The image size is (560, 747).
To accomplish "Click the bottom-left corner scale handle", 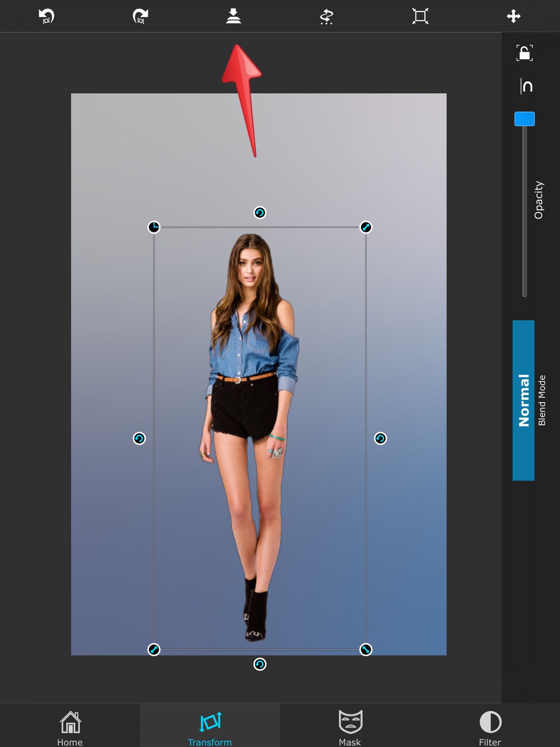I will coord(154,649).
